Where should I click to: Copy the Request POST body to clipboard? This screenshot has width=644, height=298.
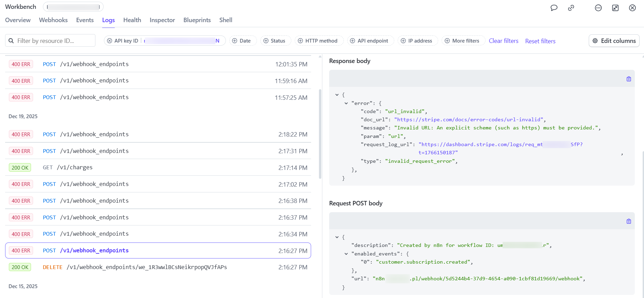pos(629,221)
